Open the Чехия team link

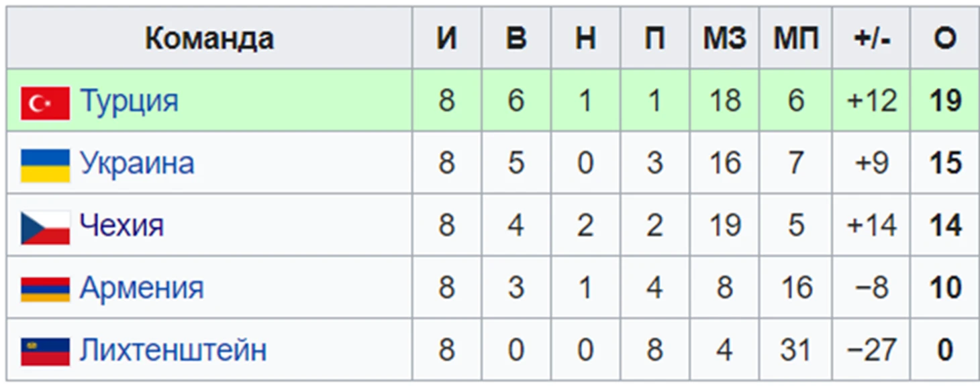[x=121, y=226]
